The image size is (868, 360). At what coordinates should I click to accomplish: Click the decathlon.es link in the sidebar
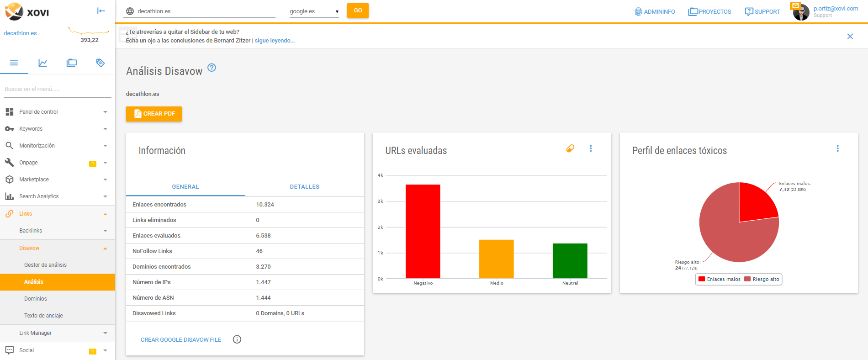click(x=20, y=33)
